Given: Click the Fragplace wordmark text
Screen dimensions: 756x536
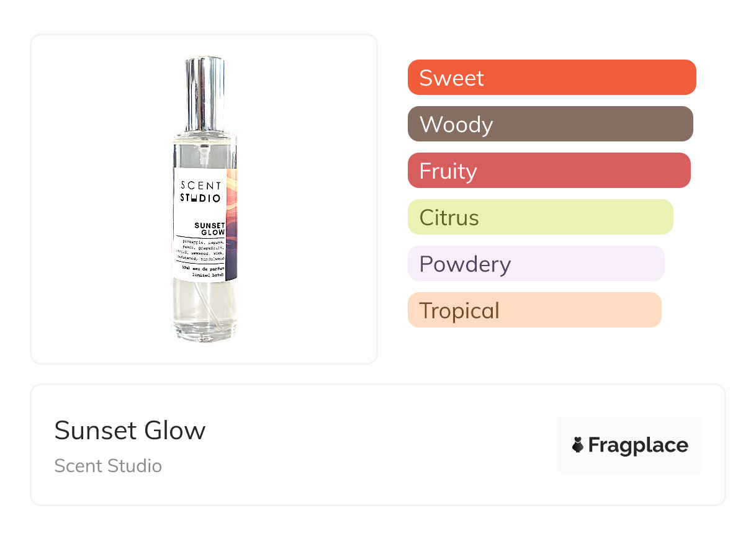Looking at the screenshot, I should click(638, 445).
